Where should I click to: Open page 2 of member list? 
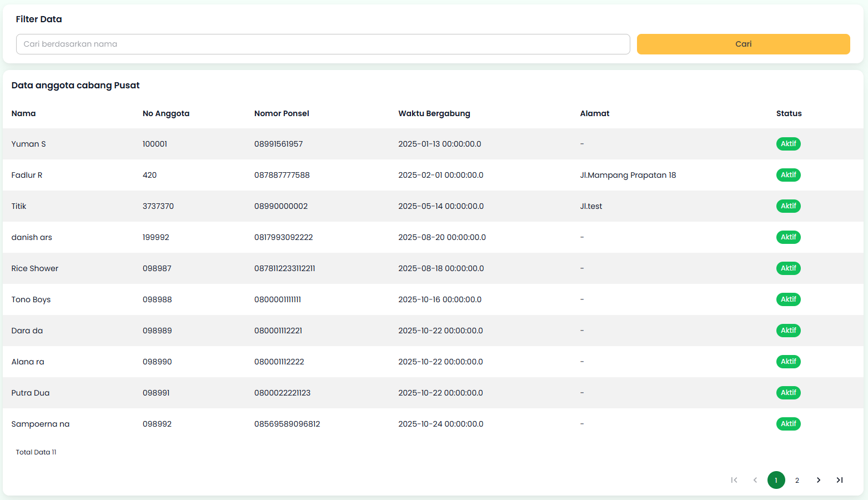(797, 480)
